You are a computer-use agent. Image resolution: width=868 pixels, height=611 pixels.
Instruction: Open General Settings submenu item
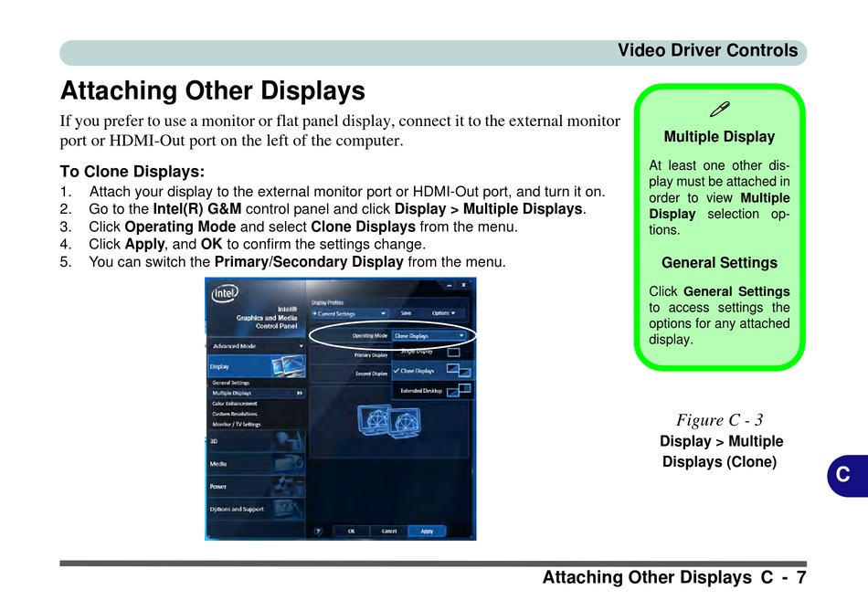[x=231, y=383]
